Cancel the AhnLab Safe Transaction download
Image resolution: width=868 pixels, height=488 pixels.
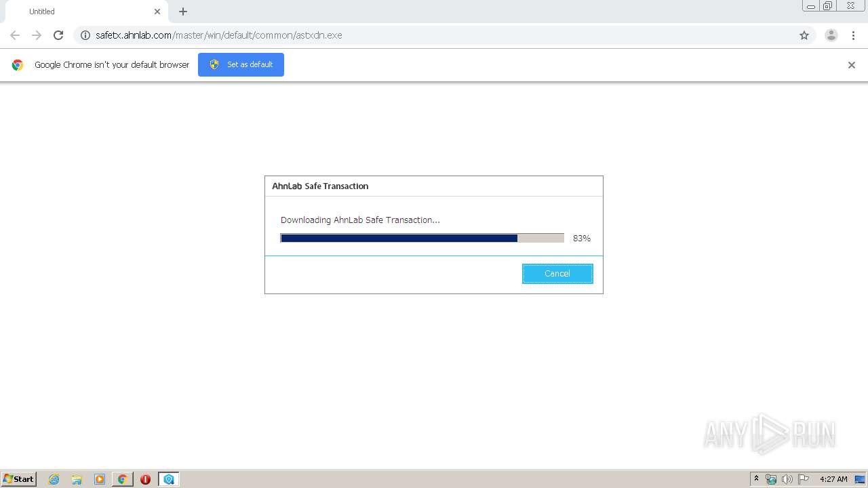tap(557, 273)
